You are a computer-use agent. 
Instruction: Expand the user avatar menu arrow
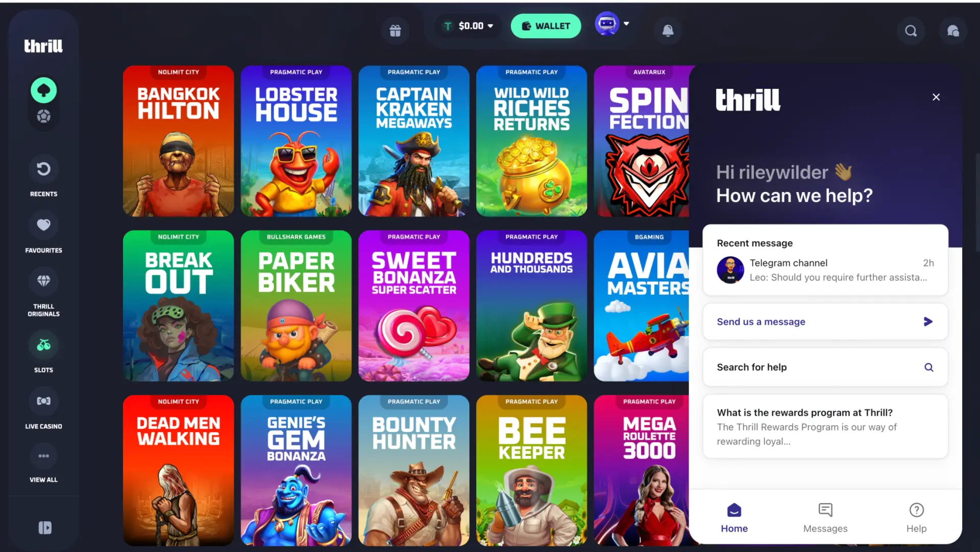[x=626, y=23]
